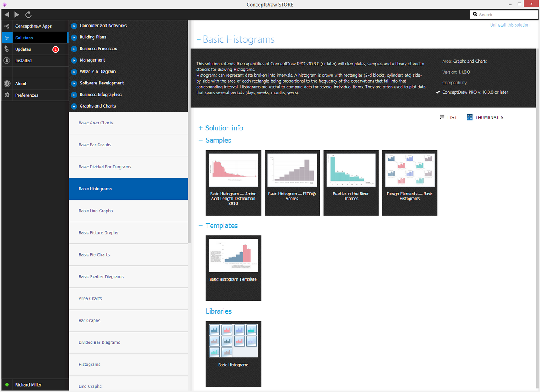Select Basic Bar Graphs solution
The image size is (540, 392).
[128, 145]
